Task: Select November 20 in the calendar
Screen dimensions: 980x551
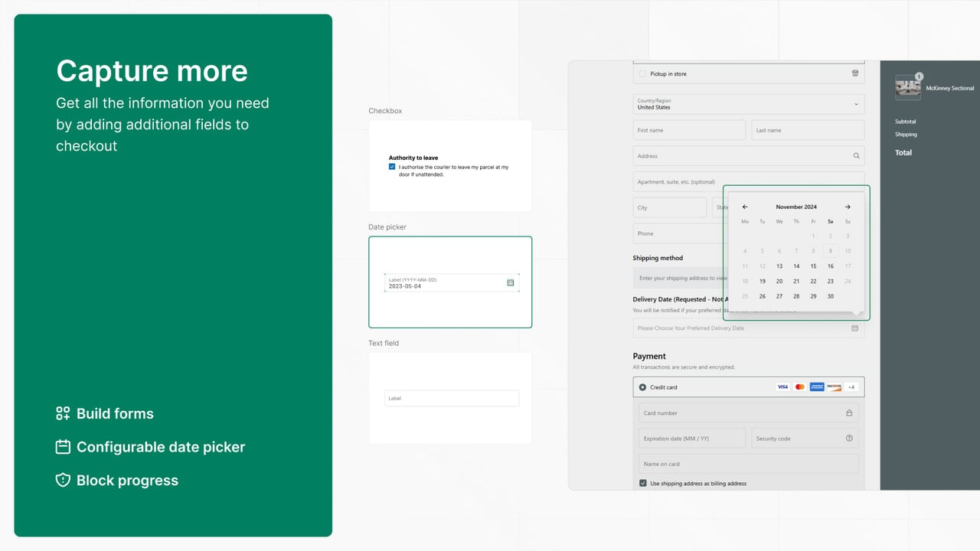Action: (x=779, y=282)
